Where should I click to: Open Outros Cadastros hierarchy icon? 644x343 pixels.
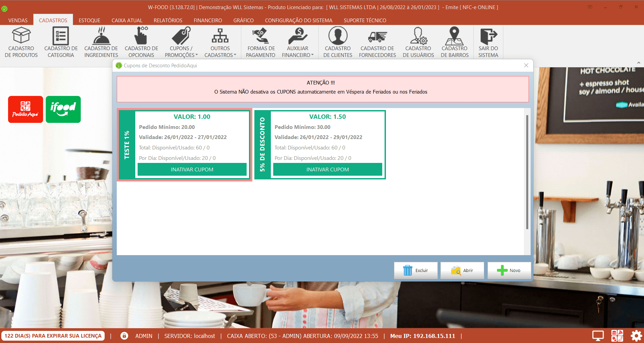point(220,35)
